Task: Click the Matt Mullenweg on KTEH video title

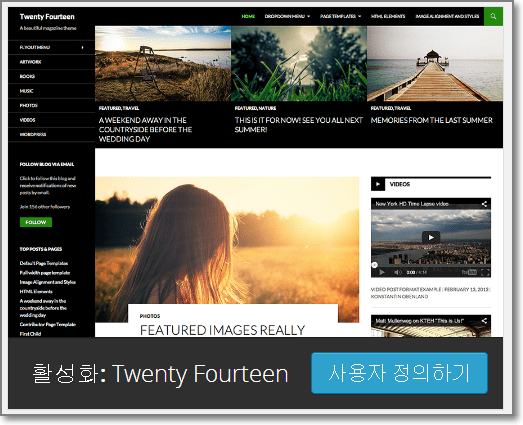Action: click(x=420, y=321)
